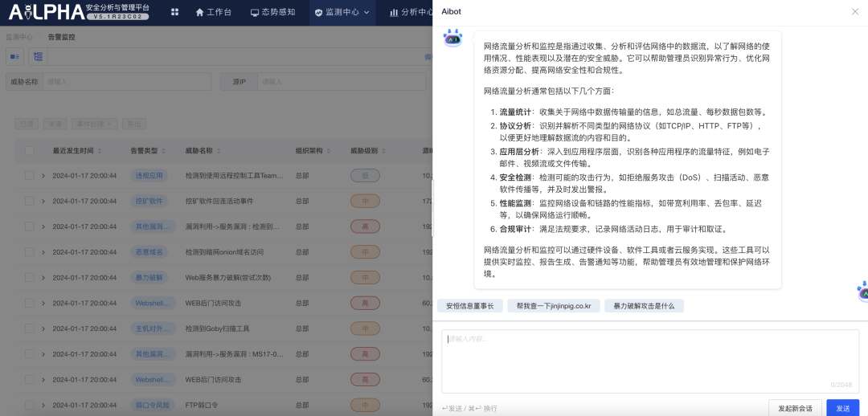The height and width of the screenshot is (416, 868).
Task: Click the floating Aibot assistant icon
Action: [x=862, y=292]
